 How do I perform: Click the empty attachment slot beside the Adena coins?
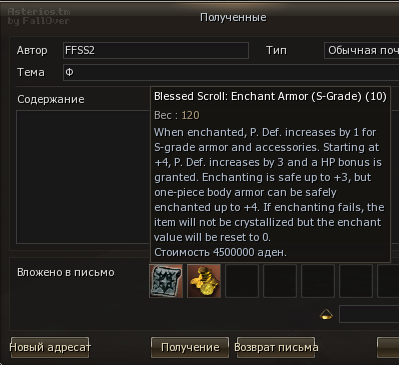coord(242,281)
